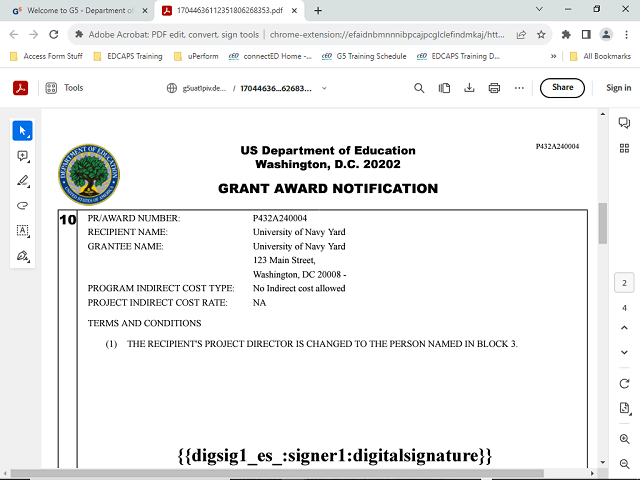The width and height of the screenshot is (640, 480).
Task: Click the Share button
Action: 562,88
